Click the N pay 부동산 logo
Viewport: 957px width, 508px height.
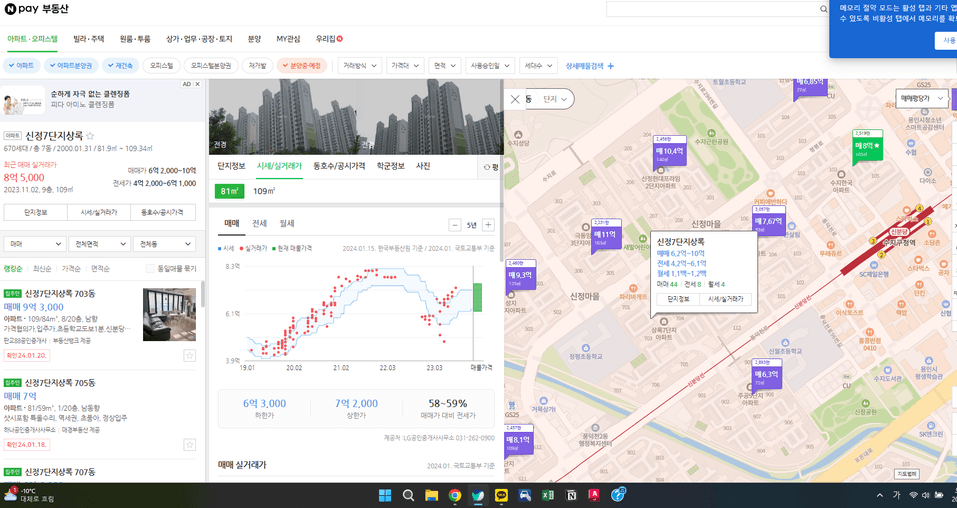37,9
